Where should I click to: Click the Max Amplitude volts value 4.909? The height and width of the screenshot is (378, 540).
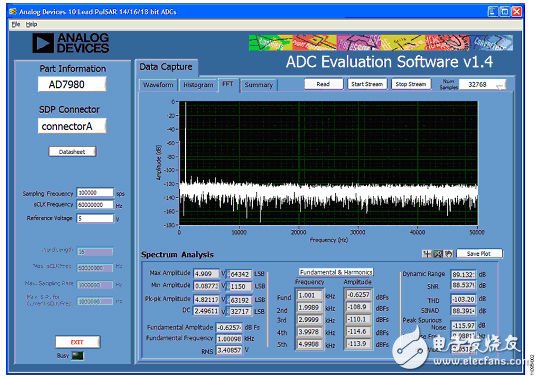point(206,274)
